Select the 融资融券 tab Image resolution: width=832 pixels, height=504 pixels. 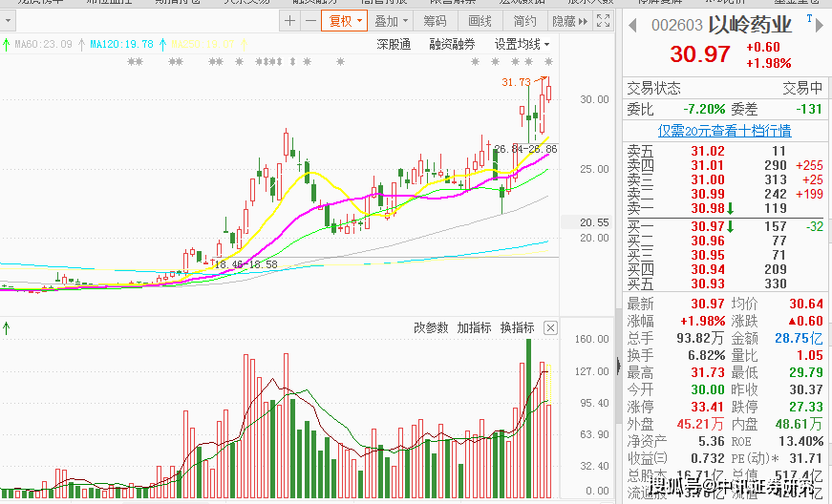[x=452, y=45]
